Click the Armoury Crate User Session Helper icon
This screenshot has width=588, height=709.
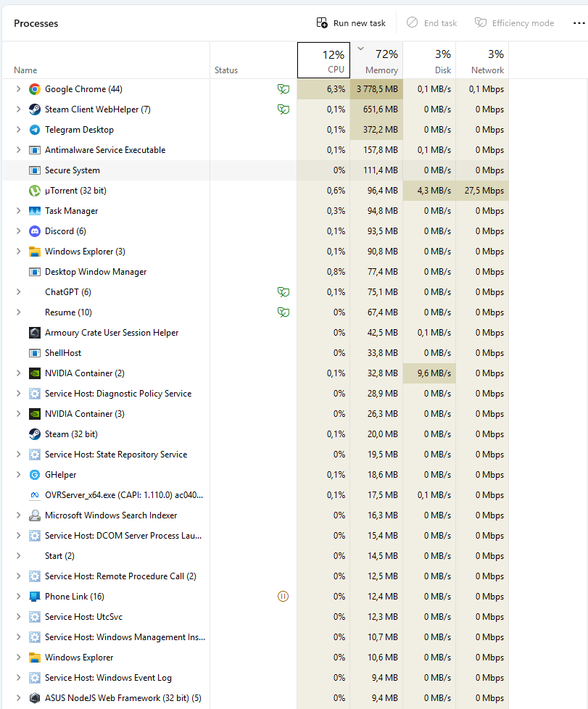pos(34,333)
